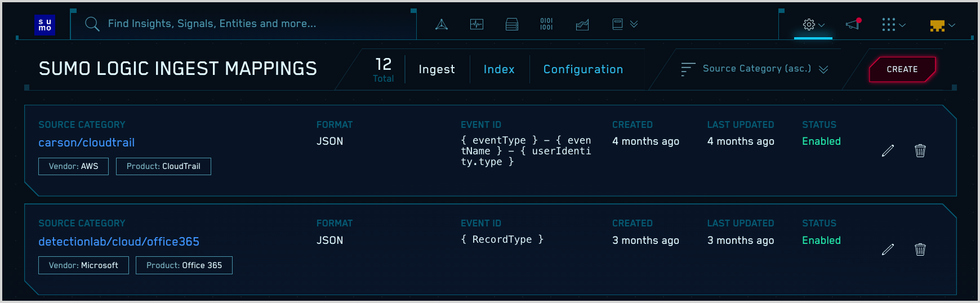The image size is (980, 303).
Task: Edit the detectionlab/cloud/office365 mapping with pencil icon
Action: tap(888, 249)
